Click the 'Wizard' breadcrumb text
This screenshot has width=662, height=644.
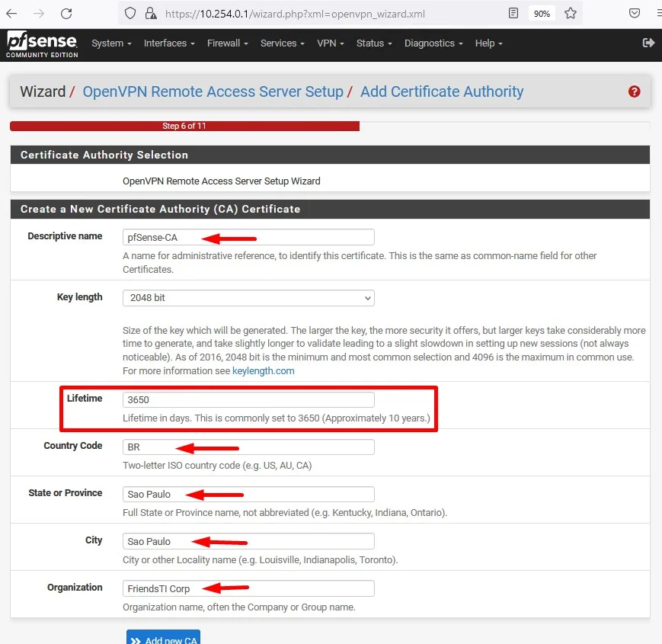point(43,91)
